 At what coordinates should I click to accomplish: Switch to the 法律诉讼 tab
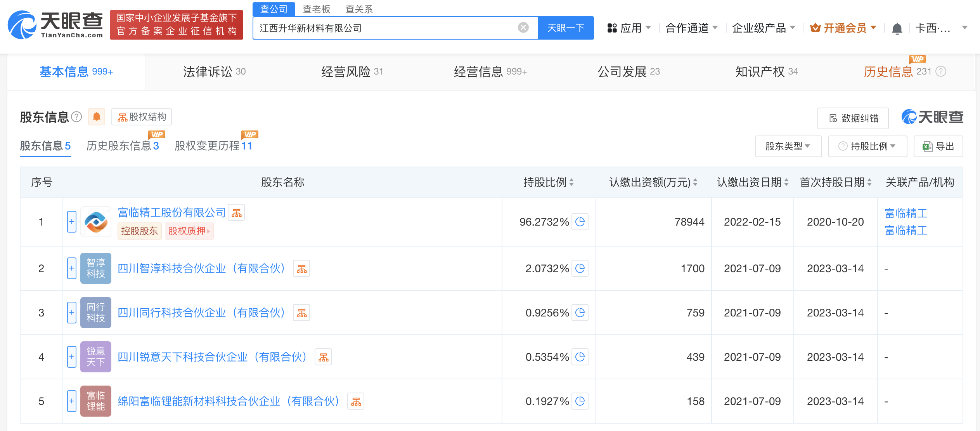(214, 71)
